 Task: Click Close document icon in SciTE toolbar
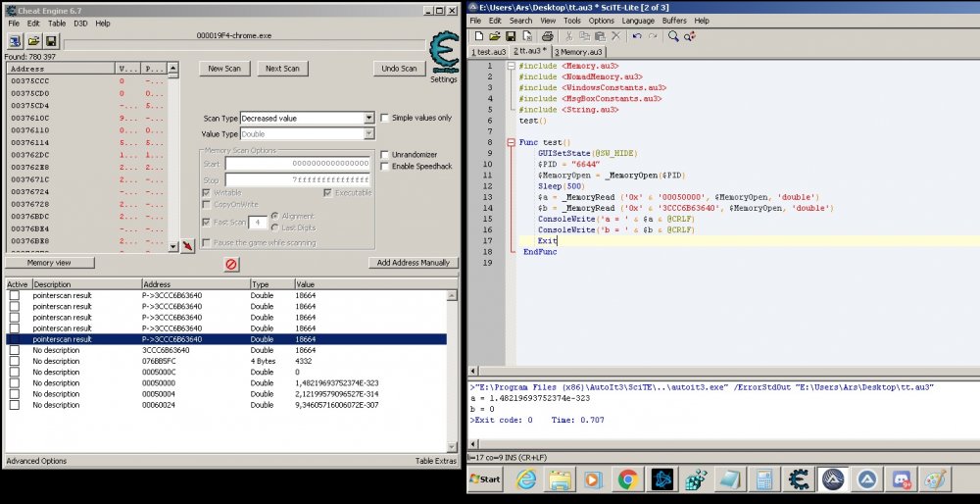point(527,36)
